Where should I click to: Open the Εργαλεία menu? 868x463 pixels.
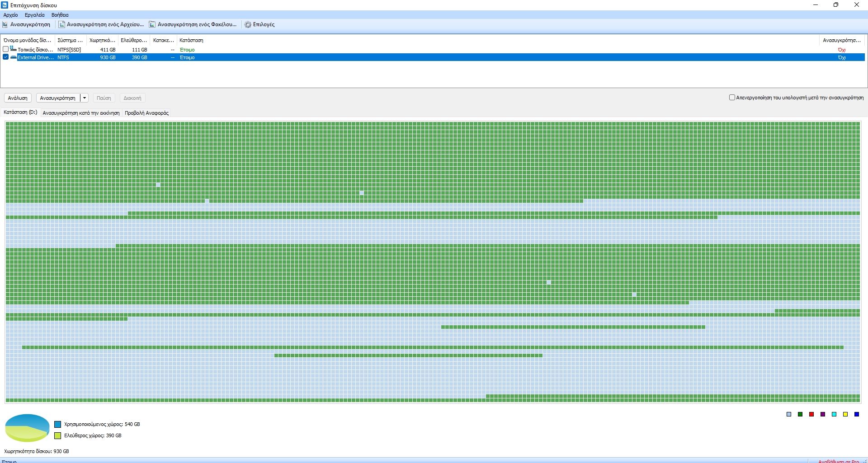(34, 15)
